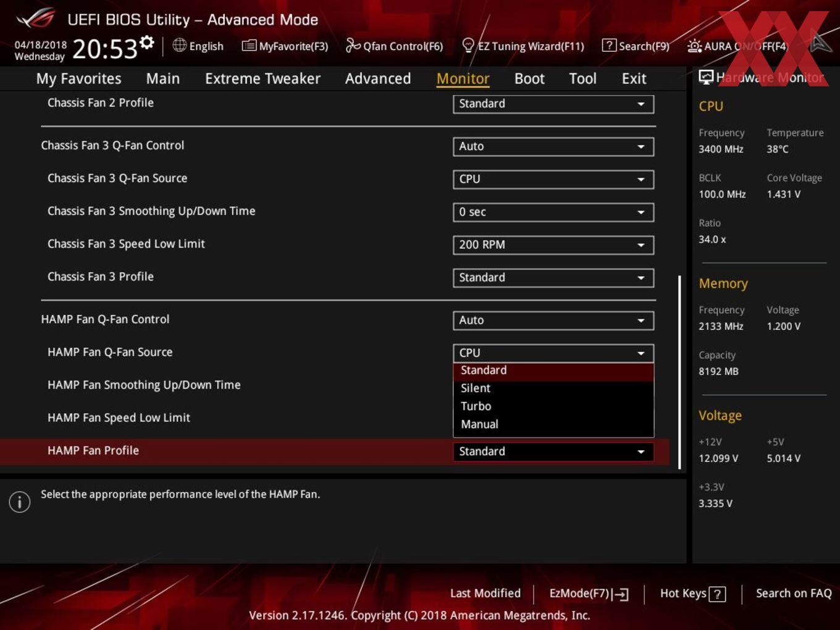Click the EZ Tuning Wizard bulb icon
The image size is (840, 630).
point(468,46)
